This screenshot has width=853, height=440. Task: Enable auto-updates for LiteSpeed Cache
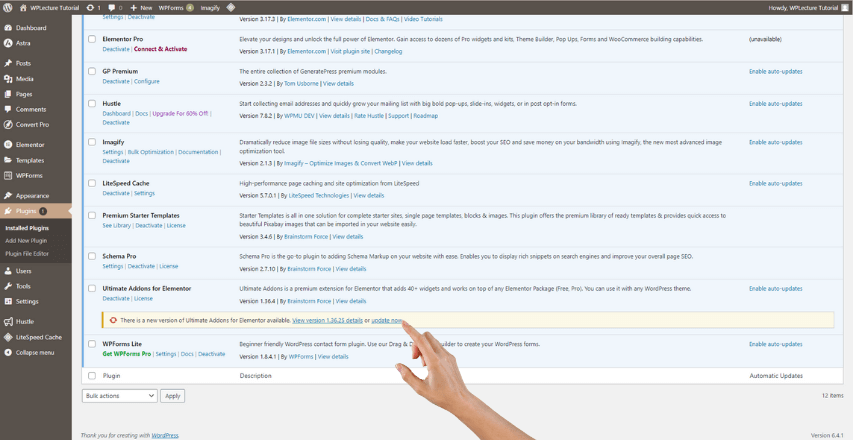pos(776,183)
